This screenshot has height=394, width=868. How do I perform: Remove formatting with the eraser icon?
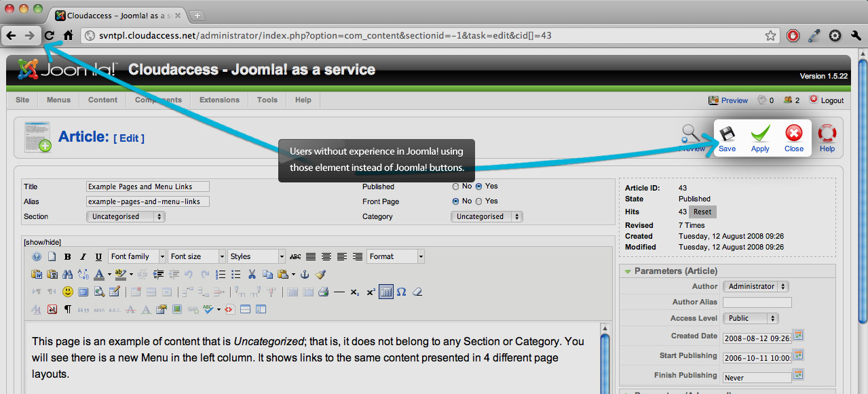417,292
